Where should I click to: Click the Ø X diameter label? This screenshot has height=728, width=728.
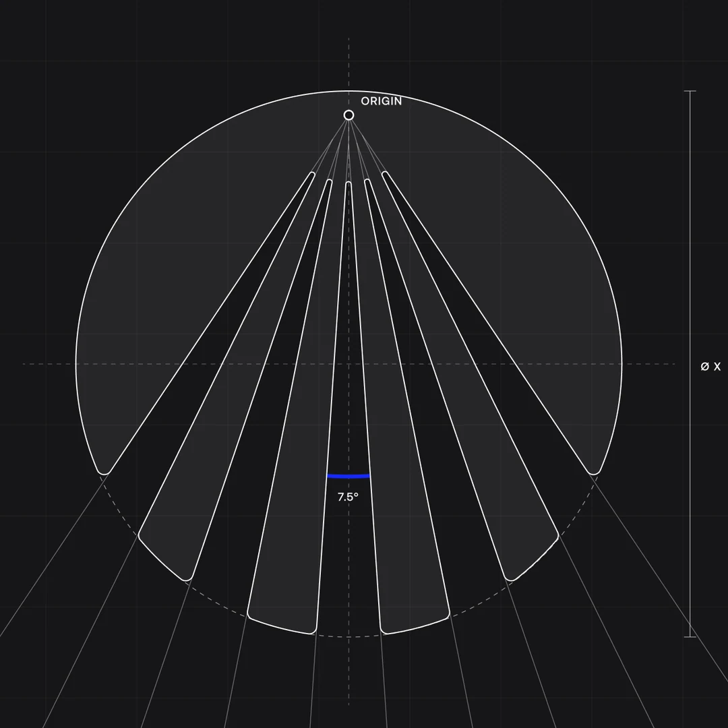[x=710, y=367]
